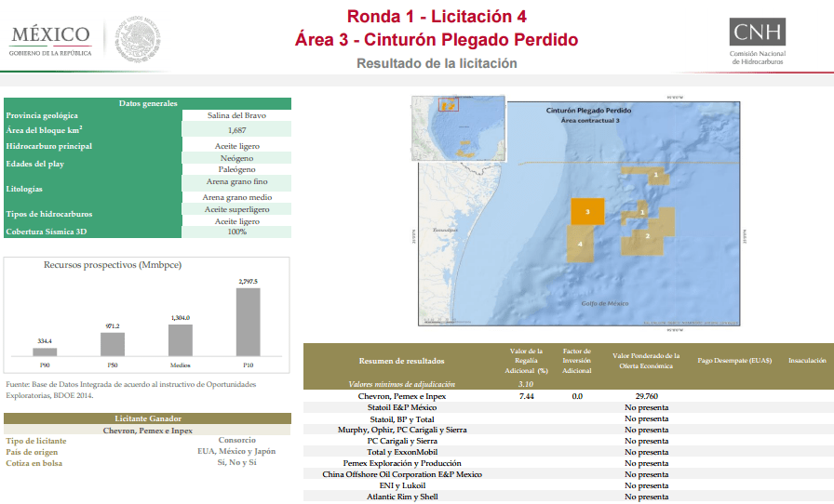Click the 'Murphy, Ophir, PC Carigali y Sierra' row

(x=568, y=431)
